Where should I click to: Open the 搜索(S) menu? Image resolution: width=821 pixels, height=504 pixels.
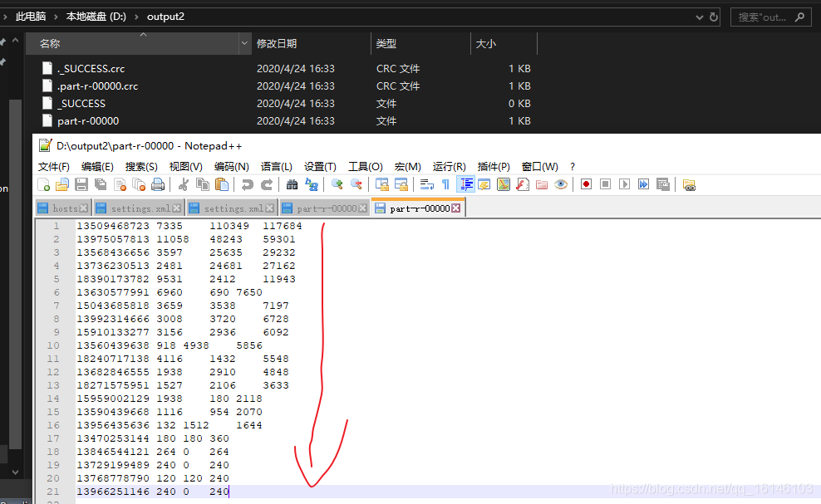coord(141,166)
